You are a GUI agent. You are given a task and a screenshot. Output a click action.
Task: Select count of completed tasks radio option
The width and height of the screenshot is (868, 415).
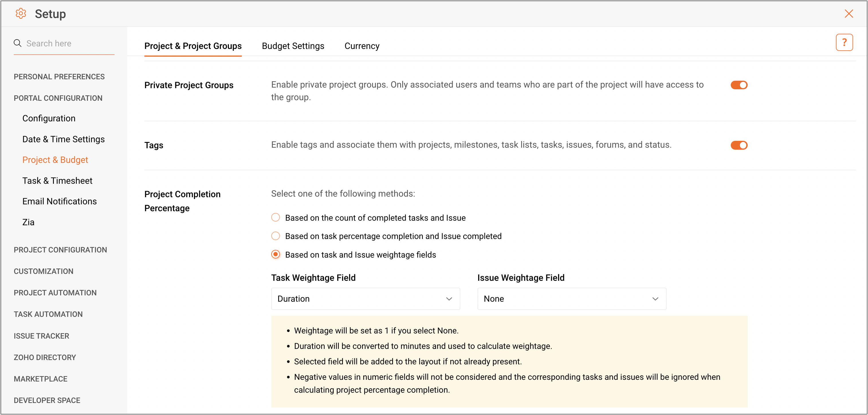[x=276, y=218]
